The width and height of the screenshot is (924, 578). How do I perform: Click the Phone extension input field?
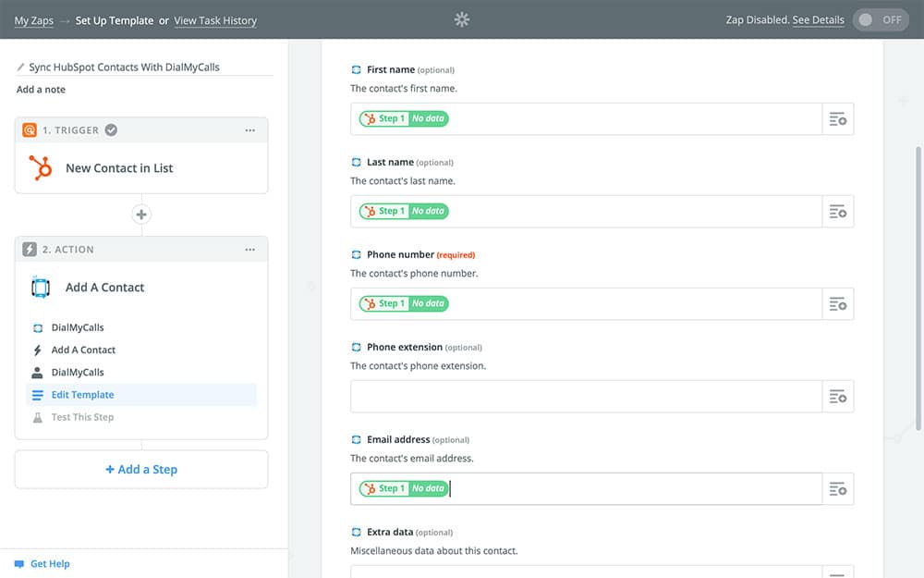point(586,397)
